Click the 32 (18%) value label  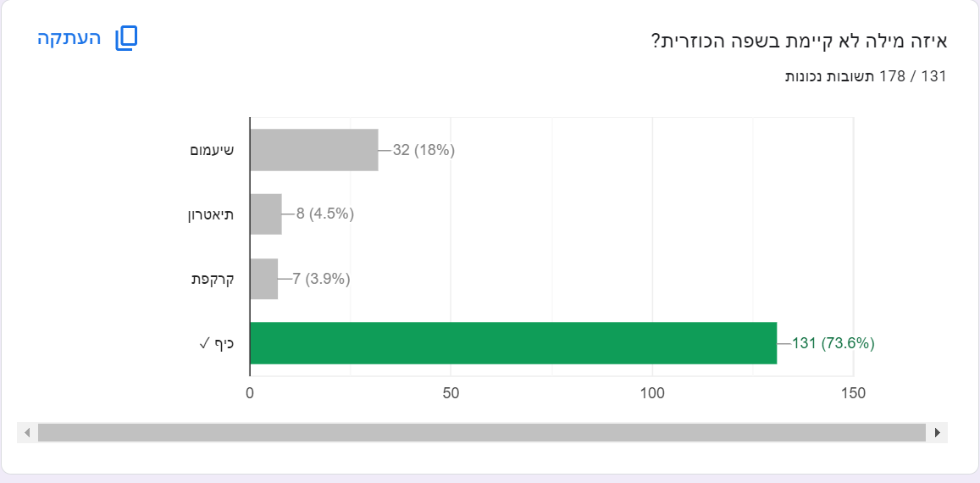tap(424, 150)
